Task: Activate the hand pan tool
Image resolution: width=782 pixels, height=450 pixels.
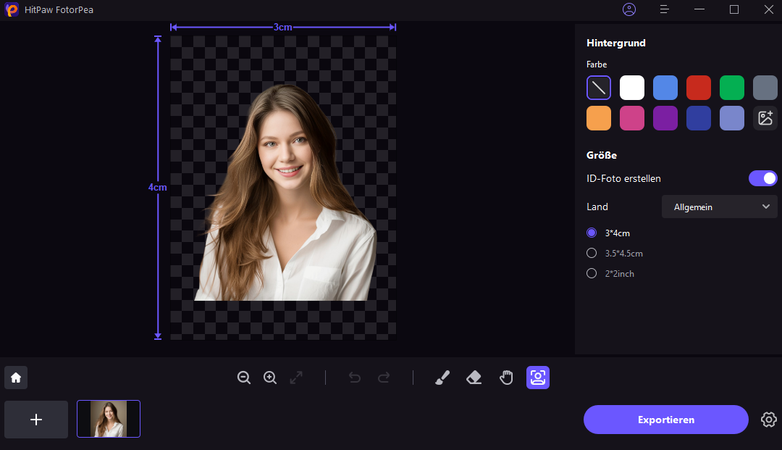Action: pyautogui.click(x=506, y=378)
